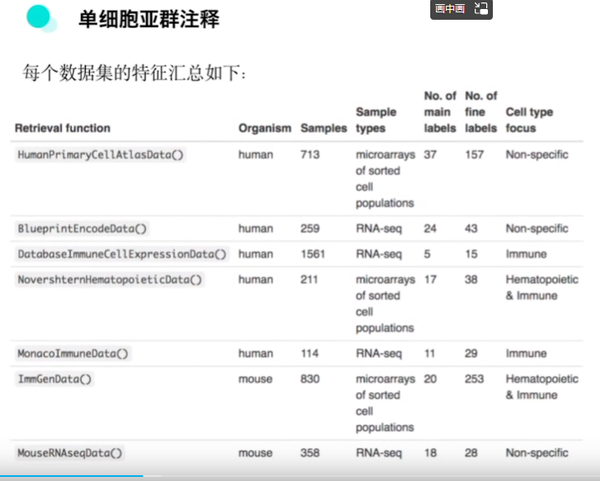Screen dimensions: 600x481
Task: Click the ImmGenData() function name
Action: (x=54, y=379)
